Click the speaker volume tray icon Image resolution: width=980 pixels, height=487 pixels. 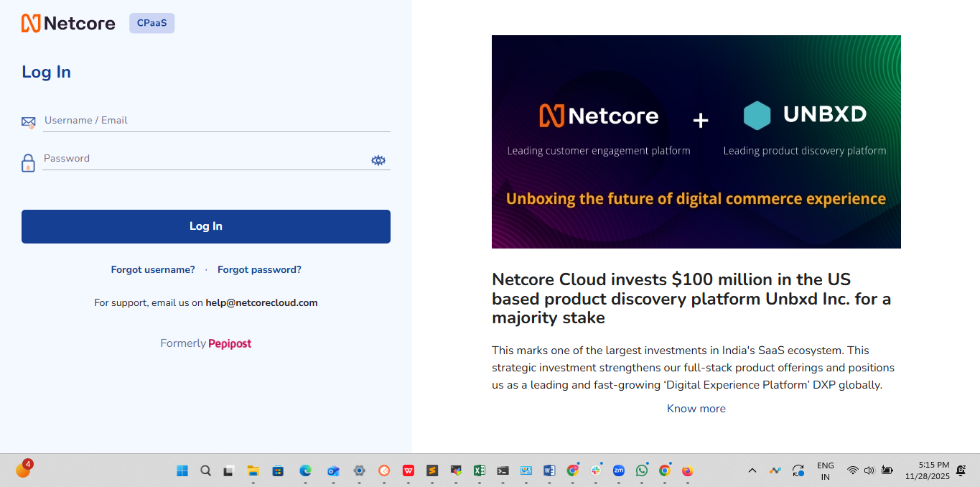point(869,470)
